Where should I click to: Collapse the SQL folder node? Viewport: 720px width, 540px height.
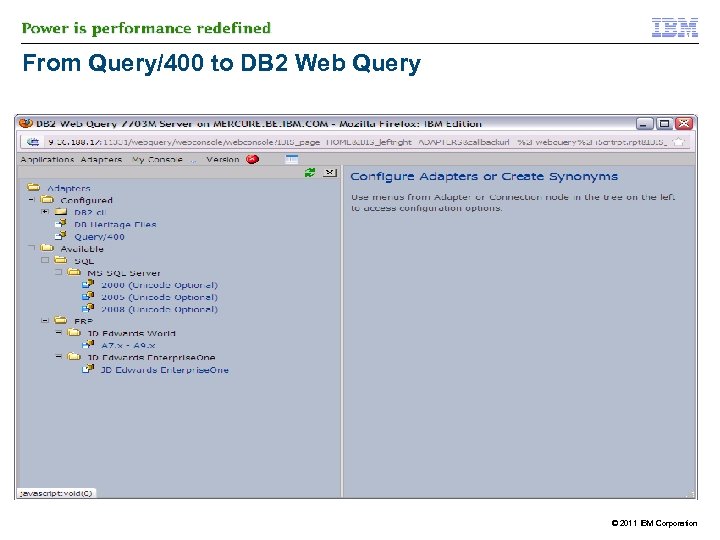tap(45, 260)
